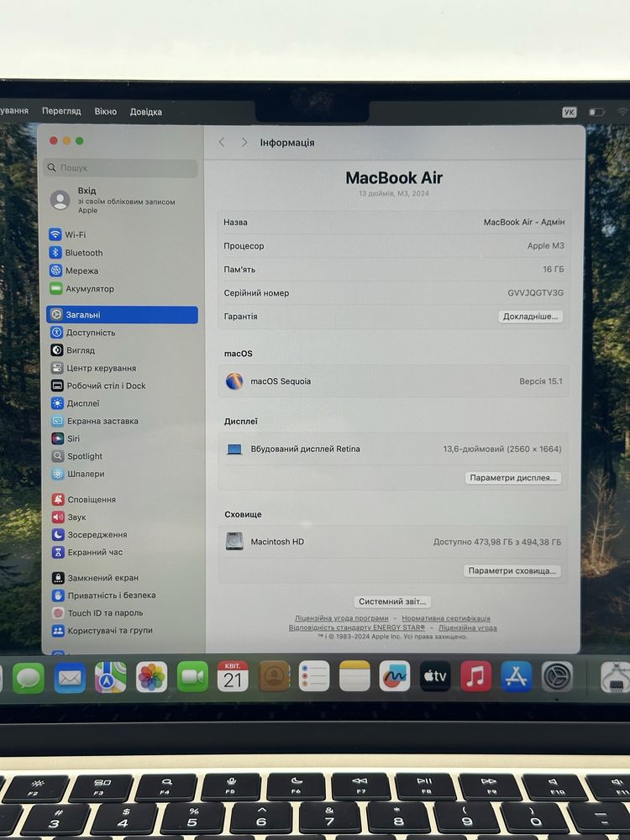Click System Settings icon in Dock
Viewport: 630px width, 840px height.
click(557, 676)
